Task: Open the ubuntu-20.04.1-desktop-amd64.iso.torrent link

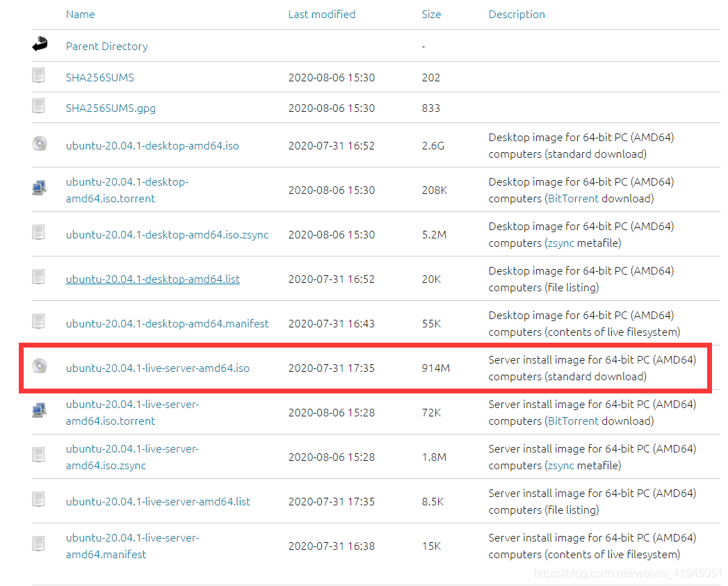Action: coord(127,190)
